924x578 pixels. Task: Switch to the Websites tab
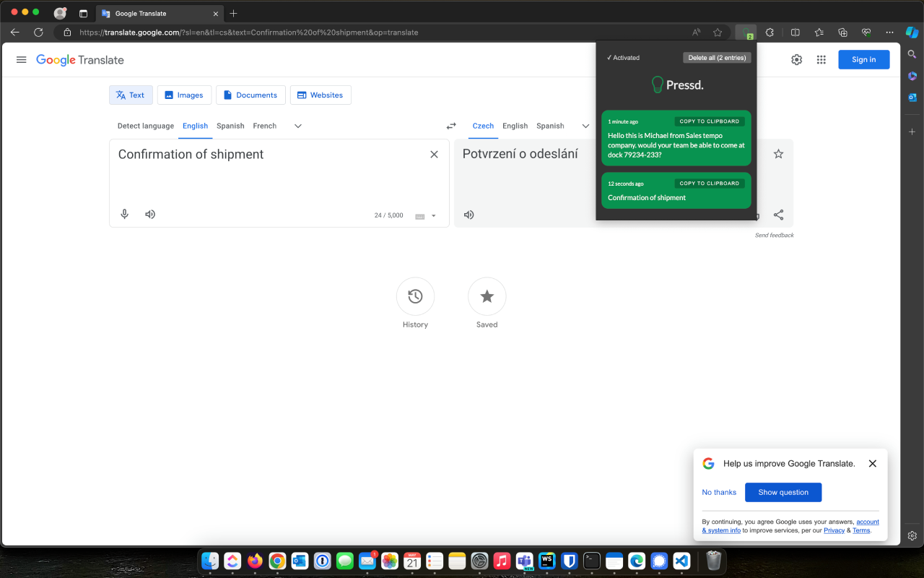321,95
